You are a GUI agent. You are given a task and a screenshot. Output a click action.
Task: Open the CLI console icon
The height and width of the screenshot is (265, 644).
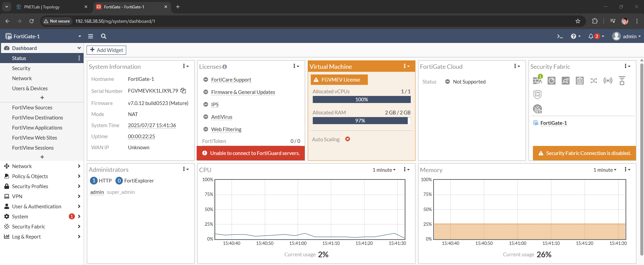[560, 36]
